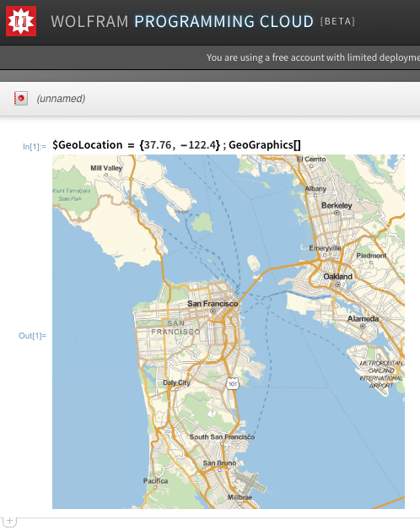Click Daly City label on map
Screen dimensions: 420x531
point(176,382)
